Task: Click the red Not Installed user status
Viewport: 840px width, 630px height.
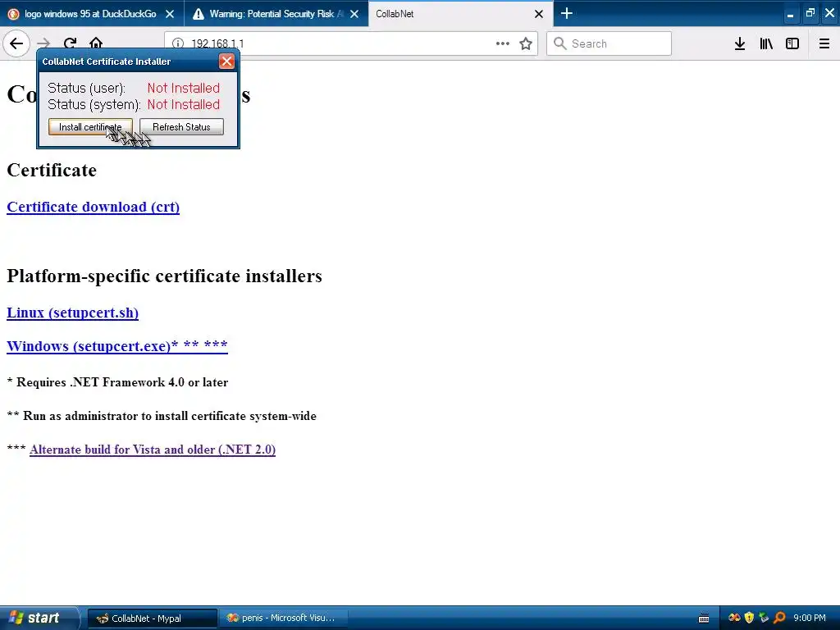Action: [183, 88]
